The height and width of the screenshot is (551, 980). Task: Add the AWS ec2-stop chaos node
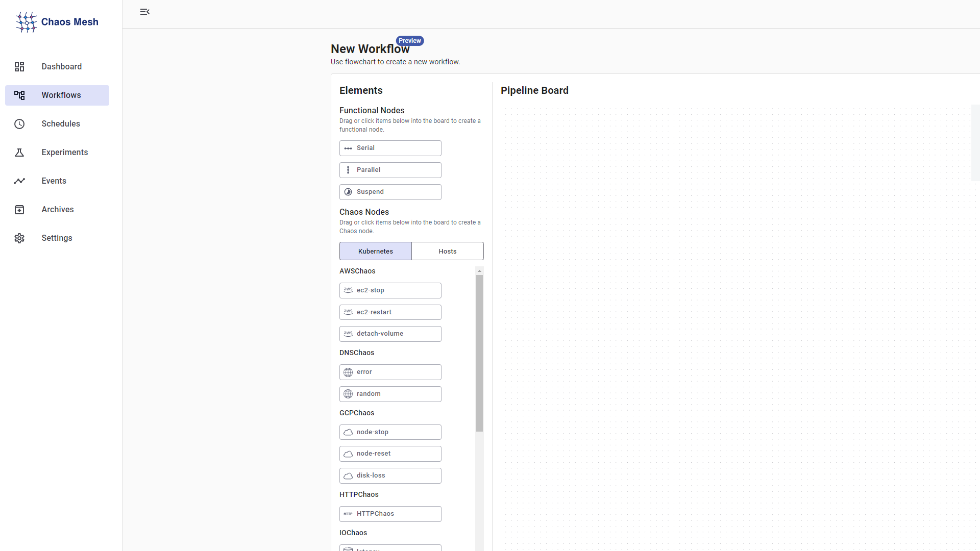390,290
